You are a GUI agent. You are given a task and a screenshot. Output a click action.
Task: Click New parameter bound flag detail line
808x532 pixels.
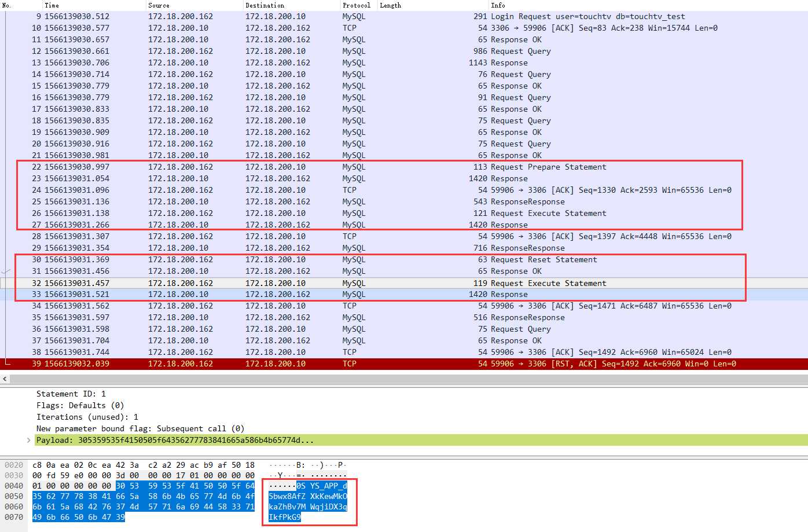pyautogui.click(x=141, y=428)
